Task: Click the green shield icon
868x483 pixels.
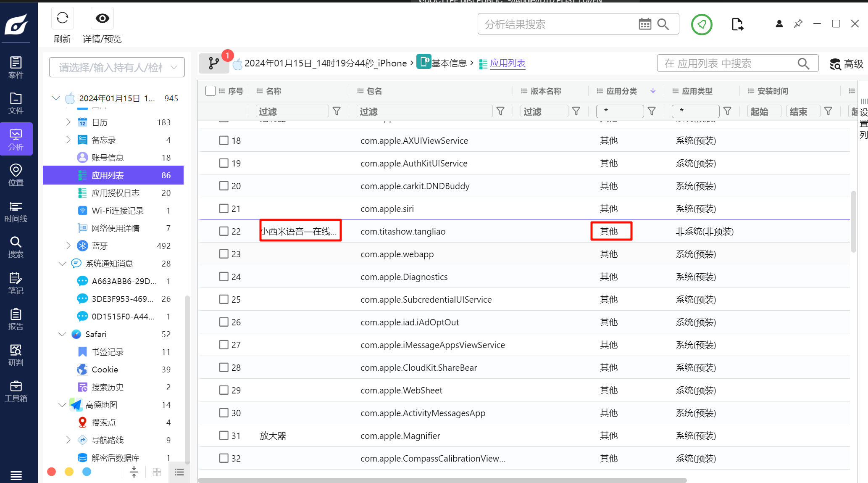Action: [701, 24]
